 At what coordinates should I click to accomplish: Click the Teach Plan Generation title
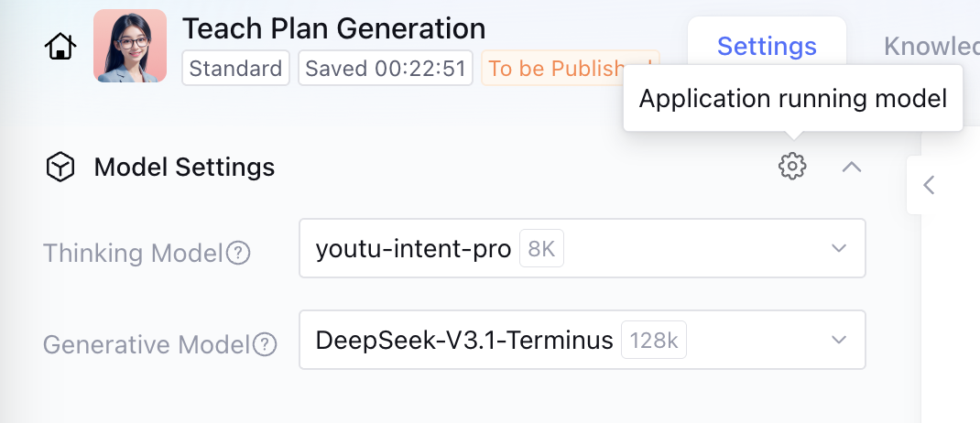click(x=333, y=28)
